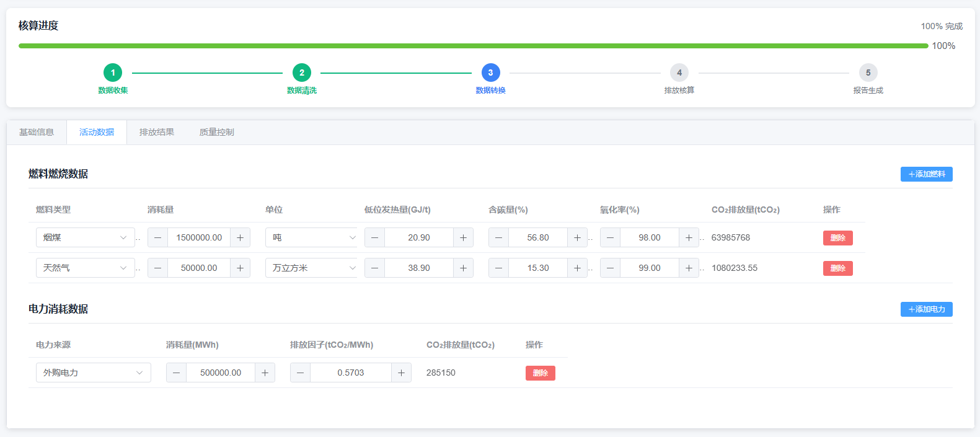Increase 烟煤 consumption with plus icon
This screenshot has width=980, height=437.
240,237
